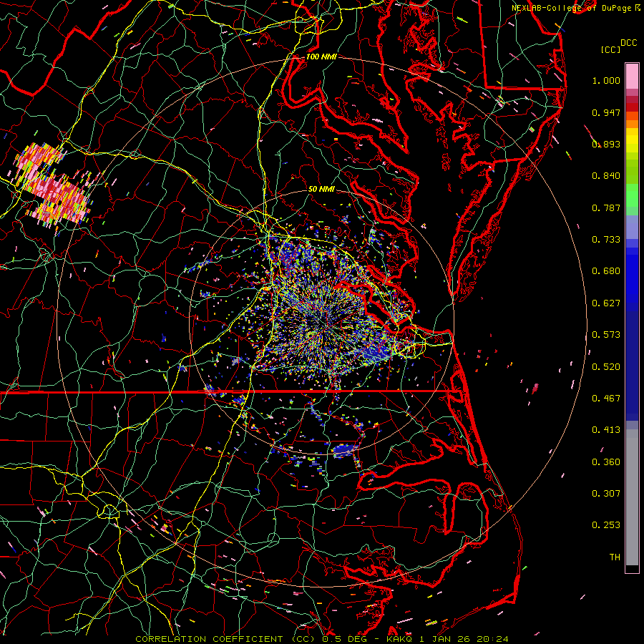Viewport: 644px width, 644px height.
Task: Select the 0.467 legend value
Action: coord(606,399)
